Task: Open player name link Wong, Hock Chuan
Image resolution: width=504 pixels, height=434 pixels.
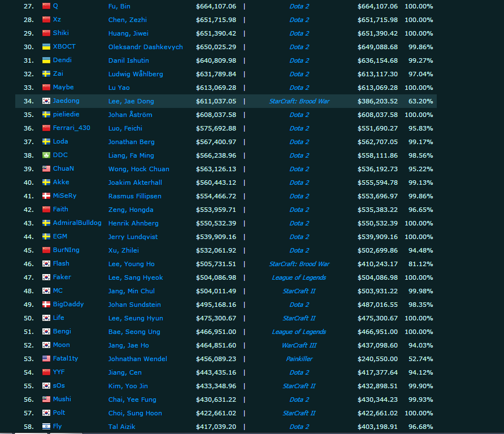Action: pyautogui.click(x=139, y=169)
